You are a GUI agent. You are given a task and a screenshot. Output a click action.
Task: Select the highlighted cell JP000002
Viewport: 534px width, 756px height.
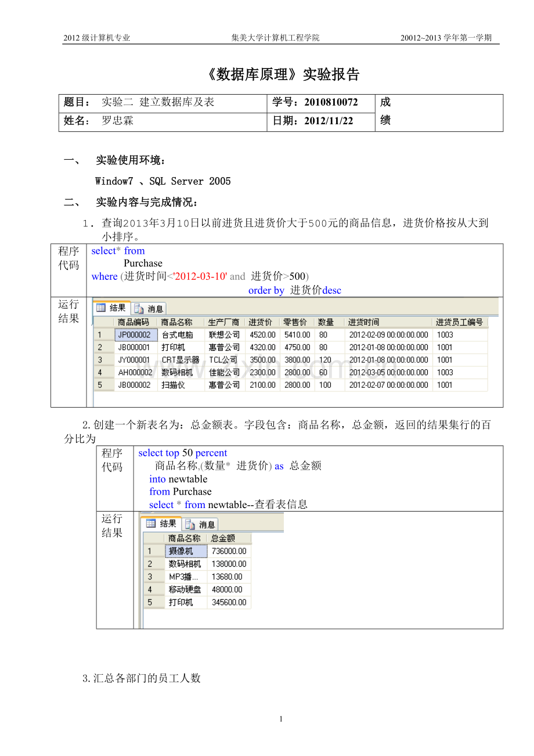136,335
